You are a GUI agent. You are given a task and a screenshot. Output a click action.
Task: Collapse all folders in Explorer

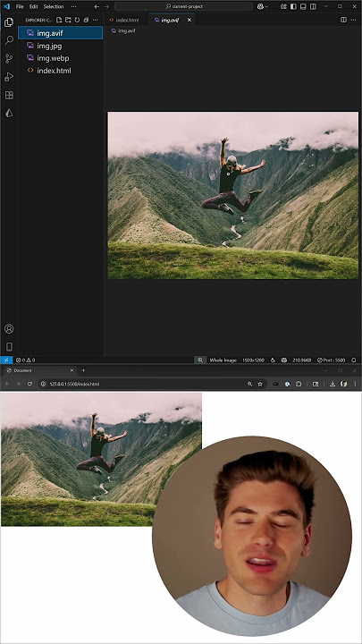pos(86,20)
